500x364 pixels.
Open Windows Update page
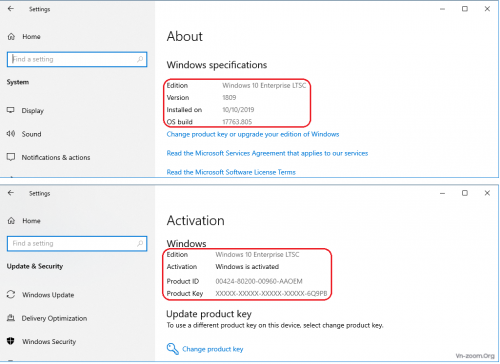48,295
